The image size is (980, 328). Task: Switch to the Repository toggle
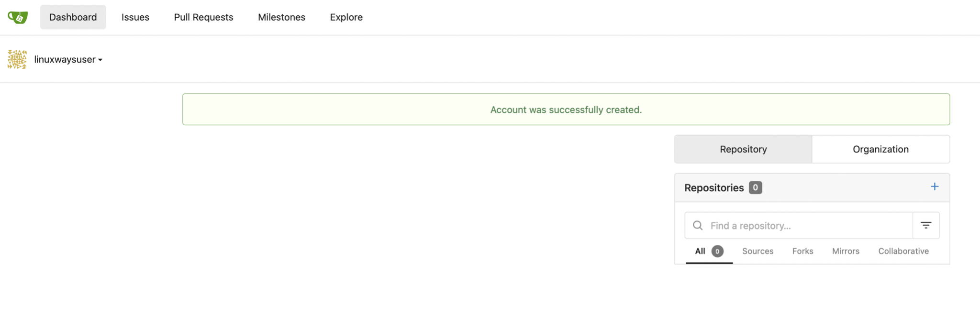[x=743, y=149]
